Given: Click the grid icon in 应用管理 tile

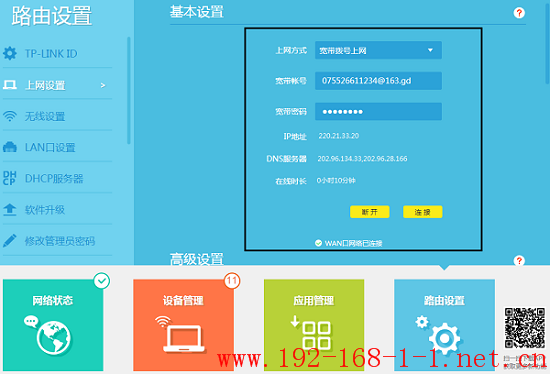Looking at the screenshot, I should click(x=316, y=335).
